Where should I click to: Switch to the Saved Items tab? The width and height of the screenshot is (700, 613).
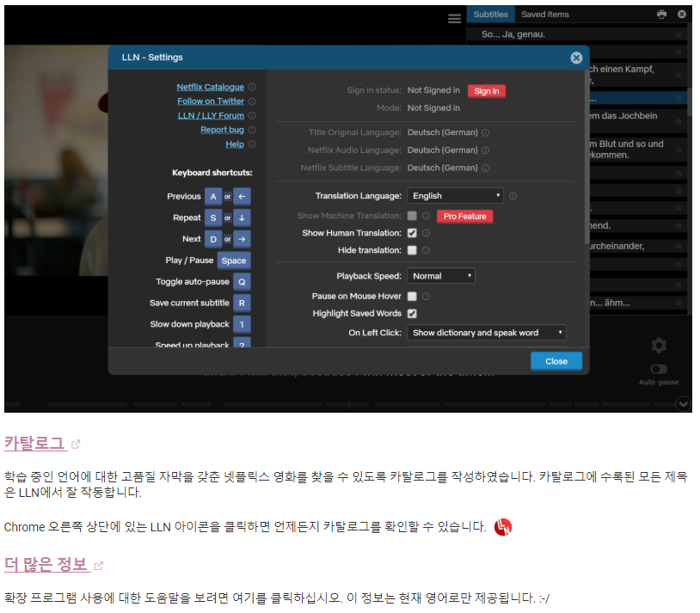click(544, 15)
